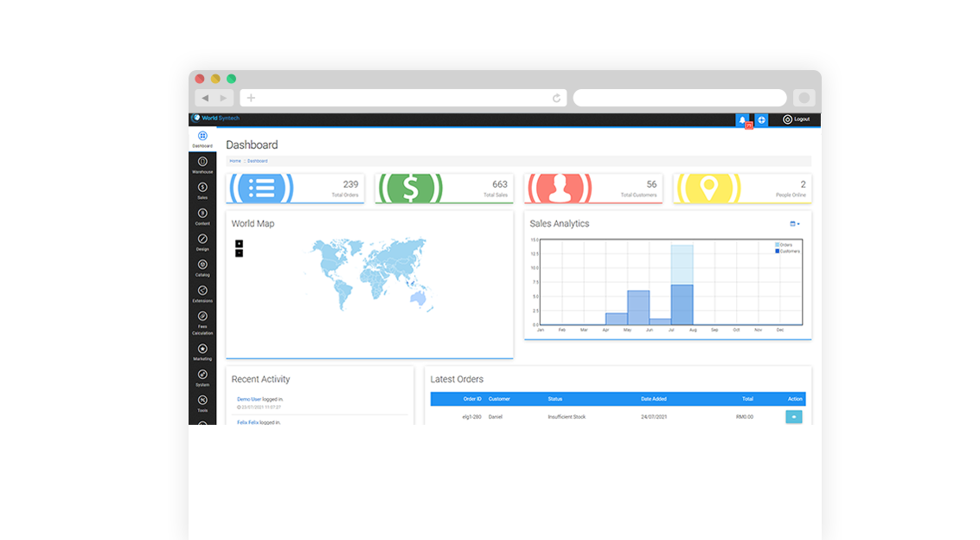This screenshot has width=980, height=540.
Task: Click the Home breadcrumb link
Action: [235, 161]
